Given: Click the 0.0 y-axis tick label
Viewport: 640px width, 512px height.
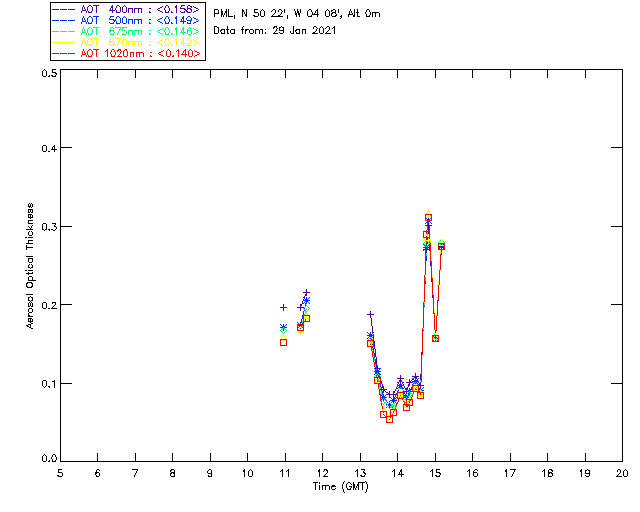Looking at the screenshot, I should click(49, 459).
